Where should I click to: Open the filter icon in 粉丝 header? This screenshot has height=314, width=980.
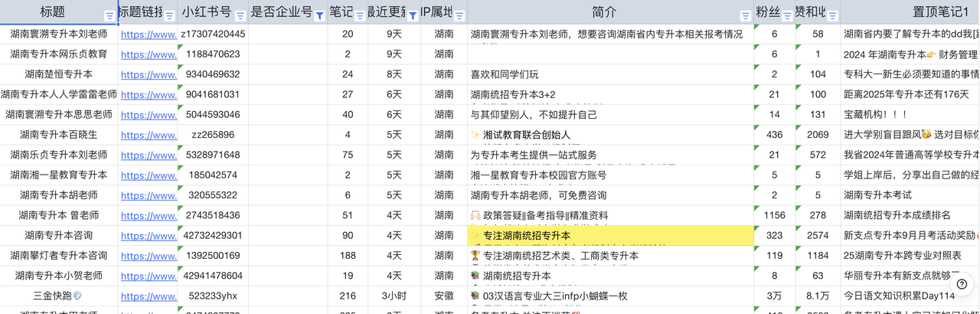786,15
